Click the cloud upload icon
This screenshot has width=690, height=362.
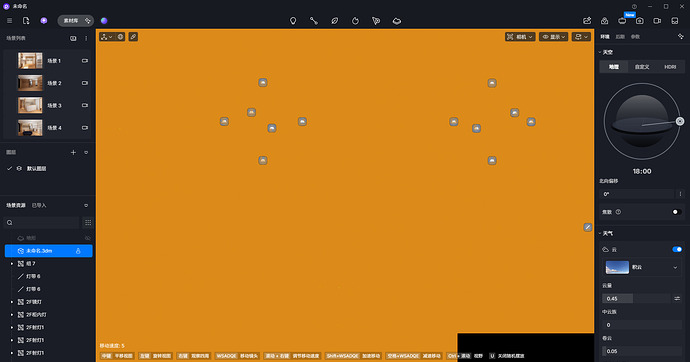(604, 21)
